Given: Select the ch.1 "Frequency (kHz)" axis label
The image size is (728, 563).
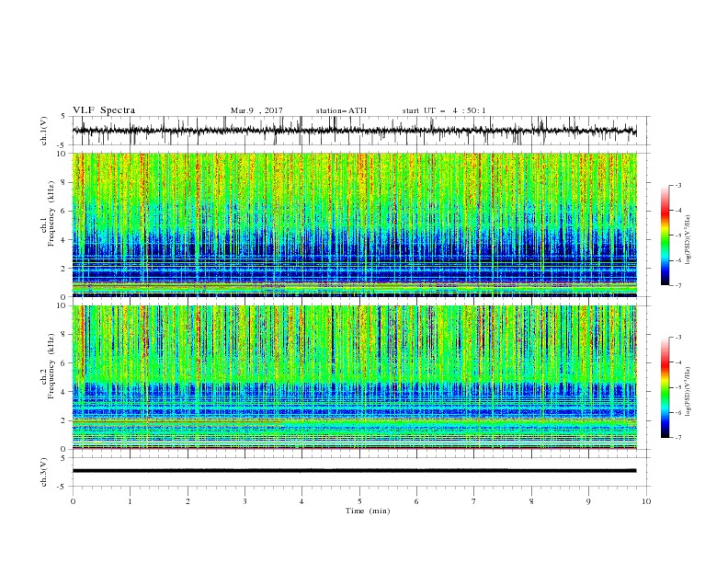Looking at the screenshot, I should (x=51, y=213).
